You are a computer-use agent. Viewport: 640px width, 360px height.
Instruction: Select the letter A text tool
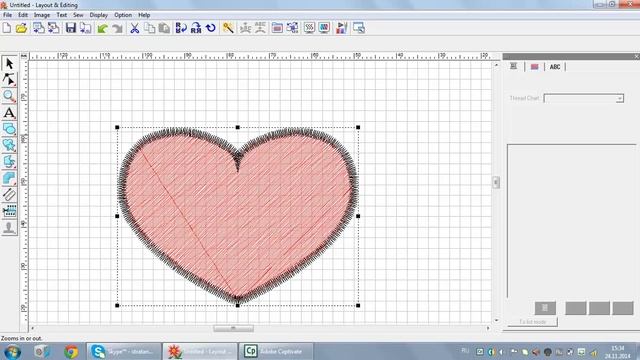point(9,113)
